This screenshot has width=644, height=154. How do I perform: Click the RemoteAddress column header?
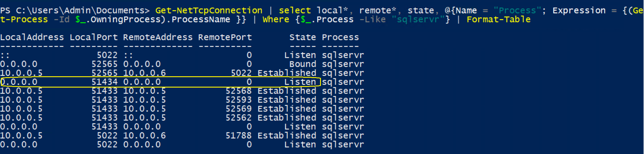[x=158, y=37]
